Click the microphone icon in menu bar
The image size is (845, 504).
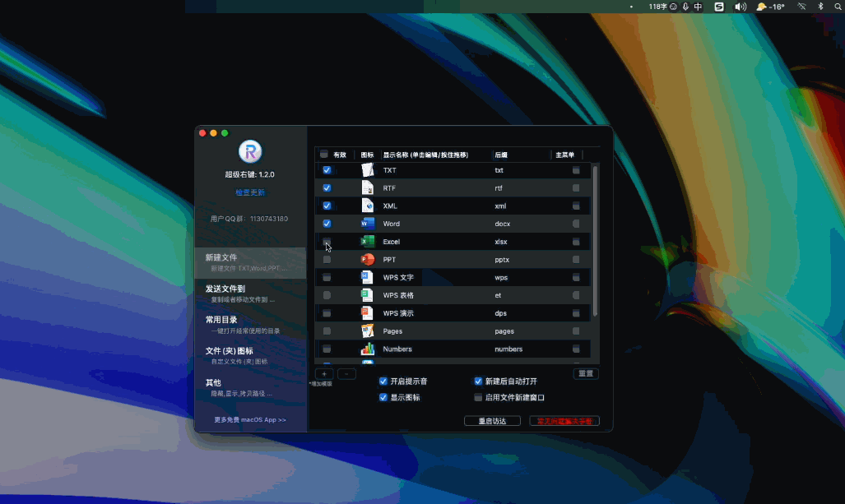(685, 7)
